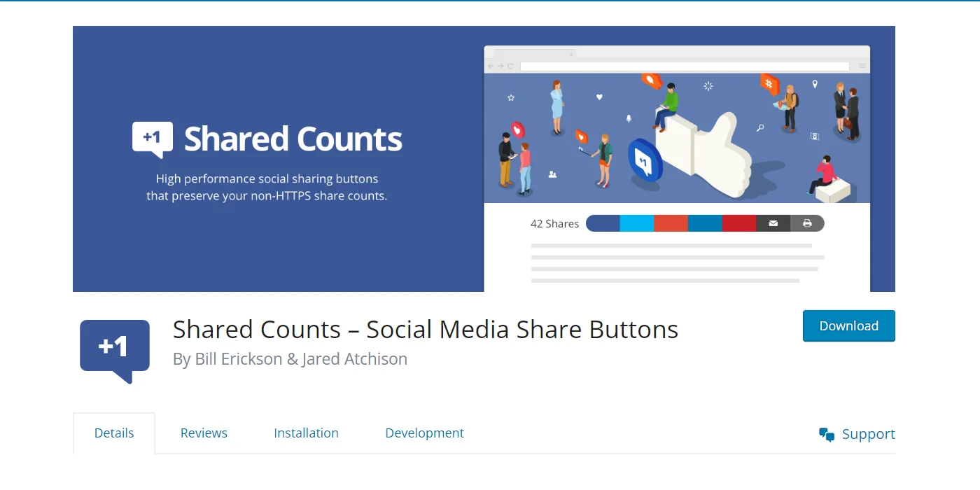Click the dark blue Facebook segment of the share bar
The height and width of the screenshot is (490, 980).
coord(602,223)
